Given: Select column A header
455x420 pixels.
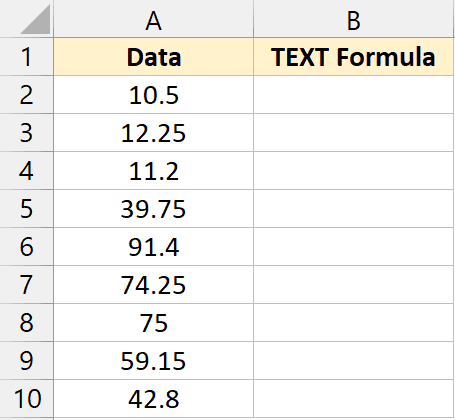Looking at the screenshot, I should [x=154, y=19].
